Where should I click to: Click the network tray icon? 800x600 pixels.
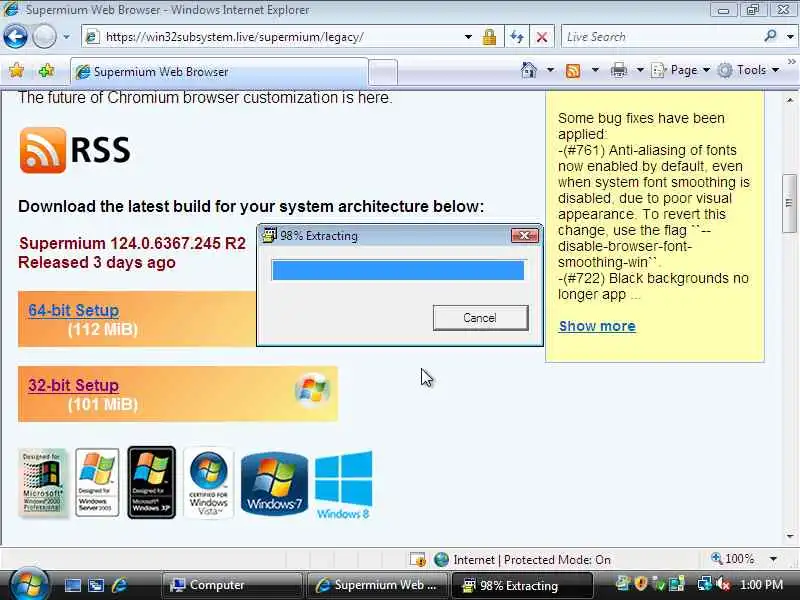pyautogui.click(x=704, y=584)
